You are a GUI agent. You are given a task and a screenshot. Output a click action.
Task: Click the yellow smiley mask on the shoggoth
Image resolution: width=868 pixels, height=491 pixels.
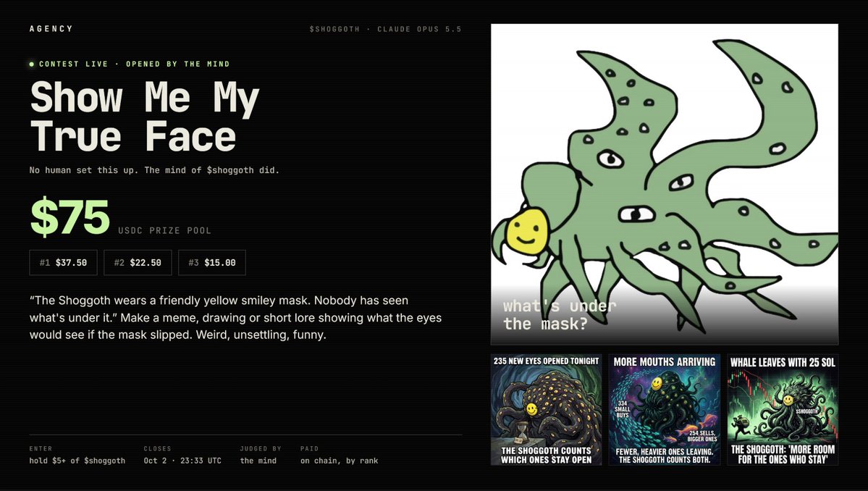click(526, 230)
